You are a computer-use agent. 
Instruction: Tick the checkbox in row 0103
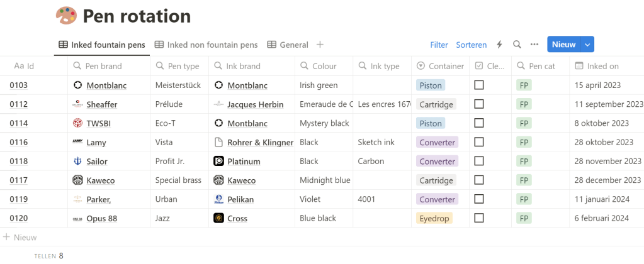[x=479, y=85]
